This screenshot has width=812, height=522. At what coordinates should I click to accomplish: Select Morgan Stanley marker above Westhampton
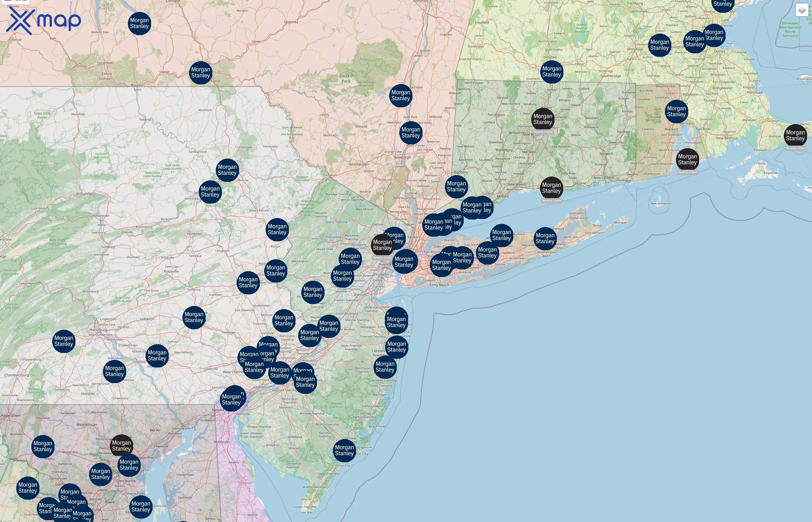tap(545, 239)
